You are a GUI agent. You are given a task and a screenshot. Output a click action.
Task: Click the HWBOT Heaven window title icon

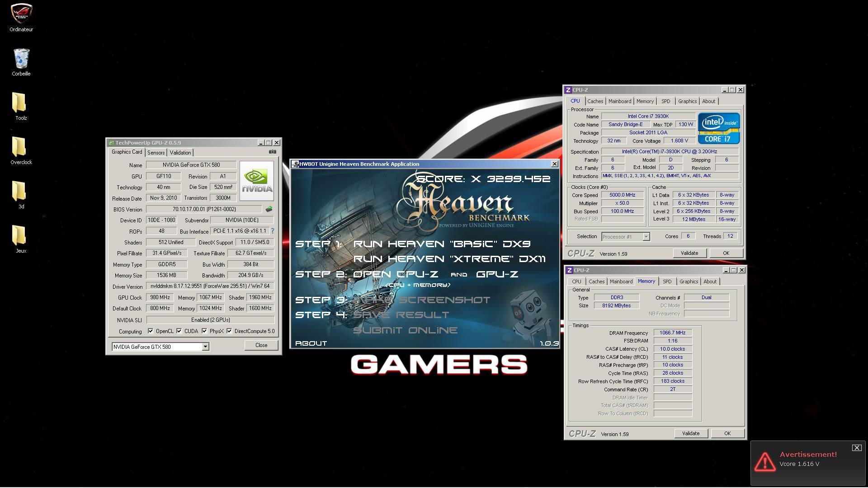[x=295, y=164]
